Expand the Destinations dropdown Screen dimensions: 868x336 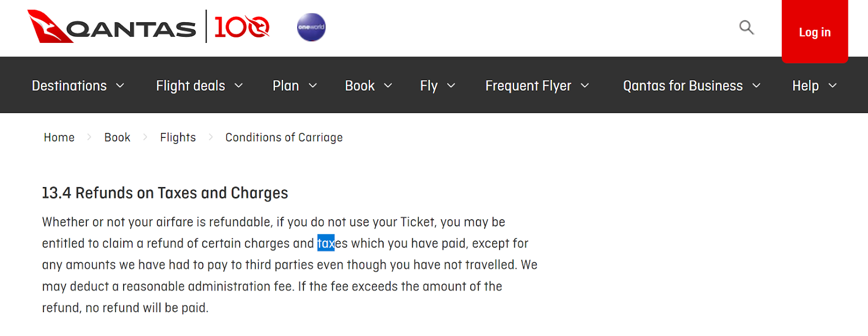pyautogui.click(x=78, y=85)
